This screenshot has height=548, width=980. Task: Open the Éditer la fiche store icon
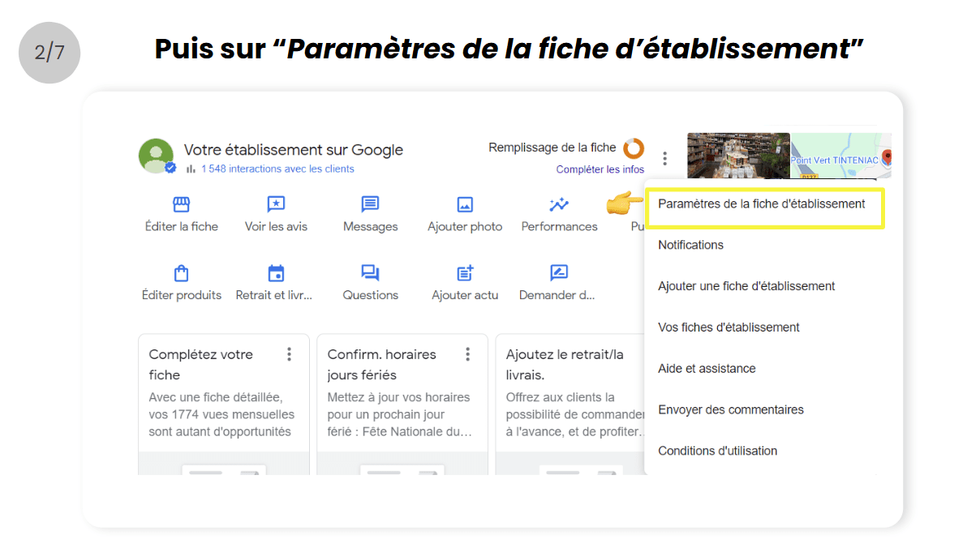181,204
